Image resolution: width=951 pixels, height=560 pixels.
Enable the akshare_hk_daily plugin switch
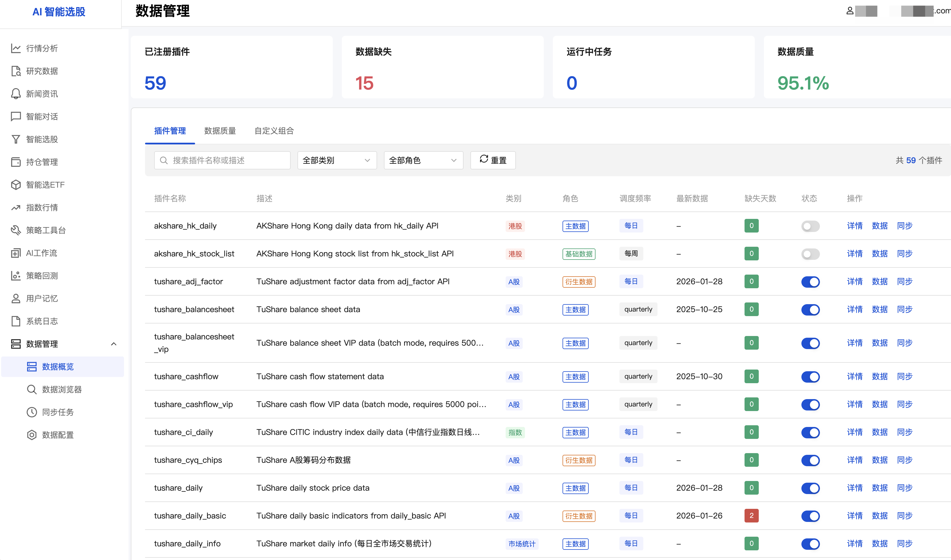pyautogui.click(x=810, y=226)
